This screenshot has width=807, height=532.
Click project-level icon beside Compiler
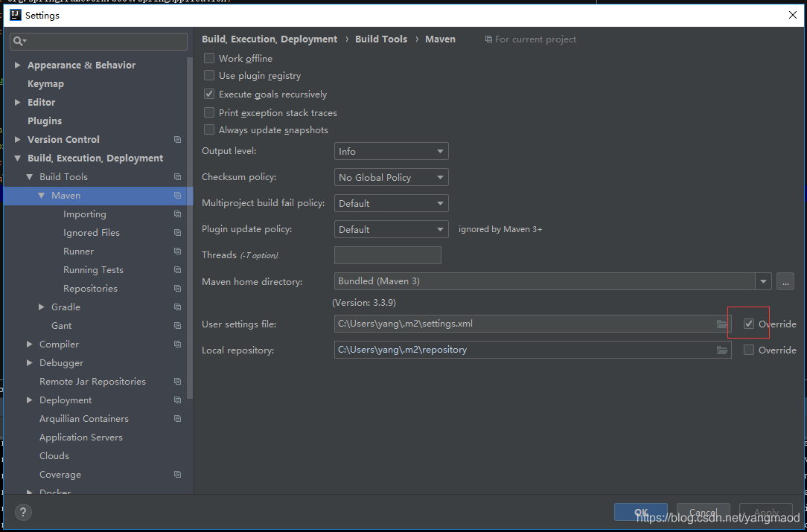click(x=178, y=344)
